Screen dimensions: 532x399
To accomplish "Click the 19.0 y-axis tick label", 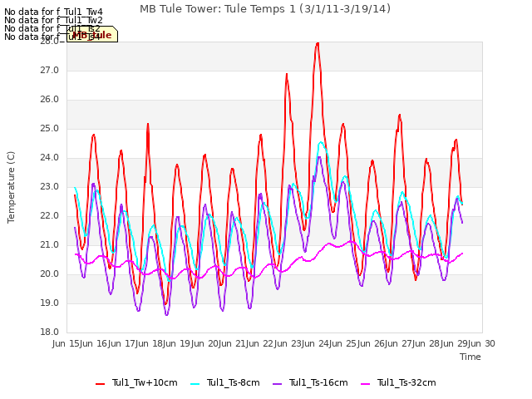I will [x=50, y=303].
